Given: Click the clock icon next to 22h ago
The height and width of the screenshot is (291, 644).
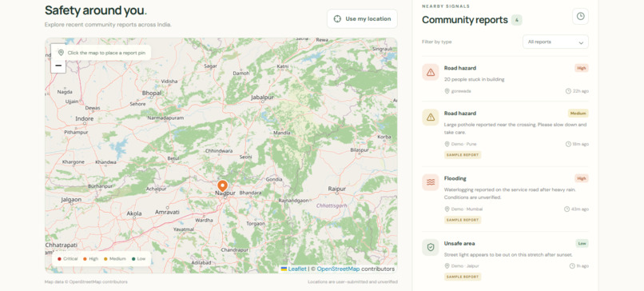Looking at the screenshot, I should coord(568,91).
